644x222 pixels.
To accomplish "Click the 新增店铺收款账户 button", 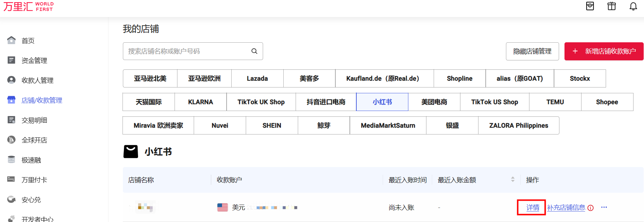I will [604, 51].
